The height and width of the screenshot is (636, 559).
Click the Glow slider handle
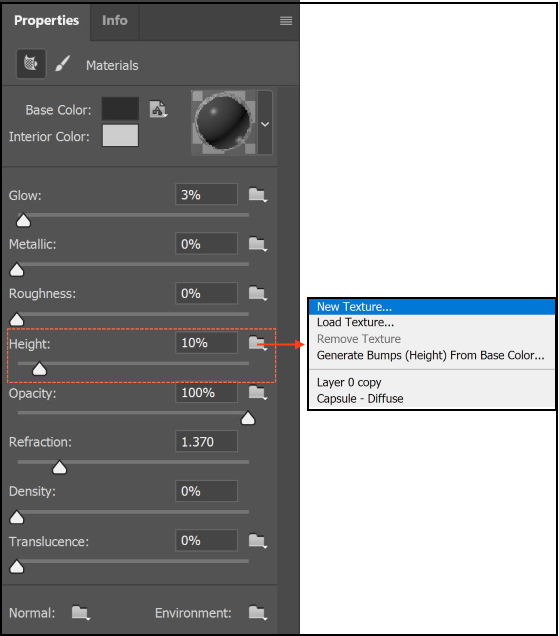(x=23, y=221)
